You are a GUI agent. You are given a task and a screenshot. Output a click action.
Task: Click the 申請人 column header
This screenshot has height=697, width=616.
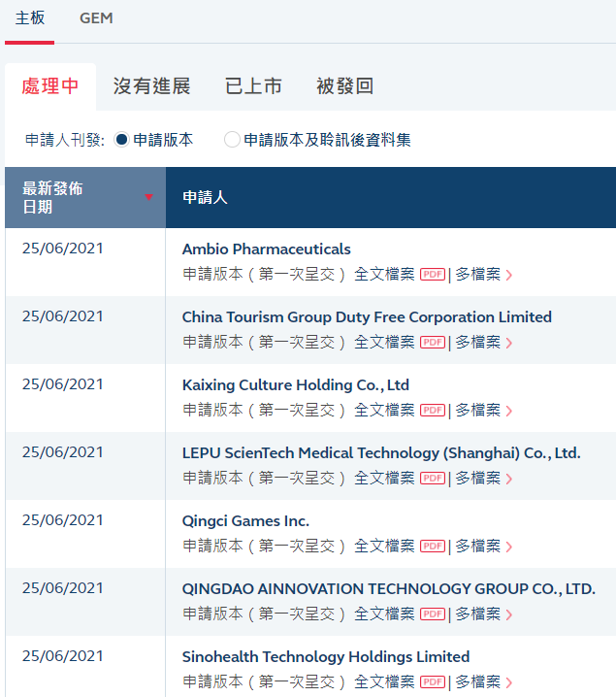[205, 197]
